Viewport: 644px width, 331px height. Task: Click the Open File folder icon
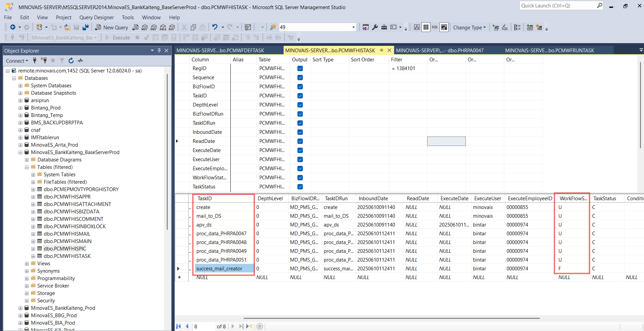click(67, 27)
